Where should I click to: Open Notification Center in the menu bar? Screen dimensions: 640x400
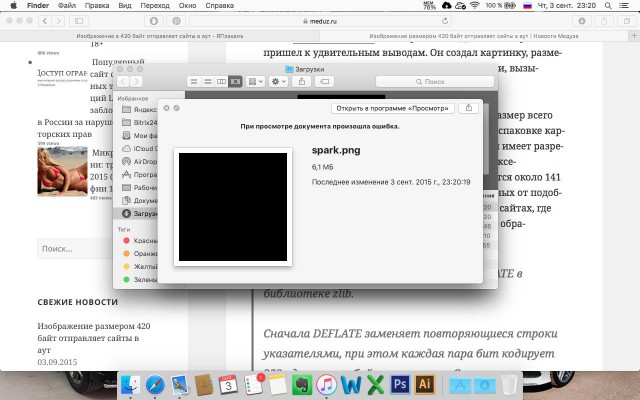click(624, 6)
